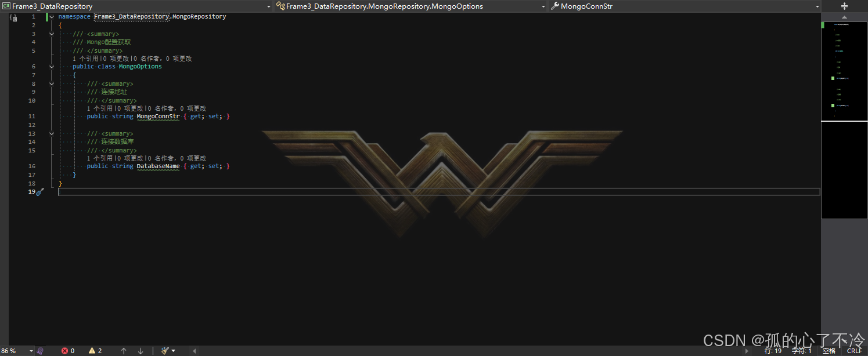Collapse the summary comment on line 8
868x356 pixels.
[52, 83]
